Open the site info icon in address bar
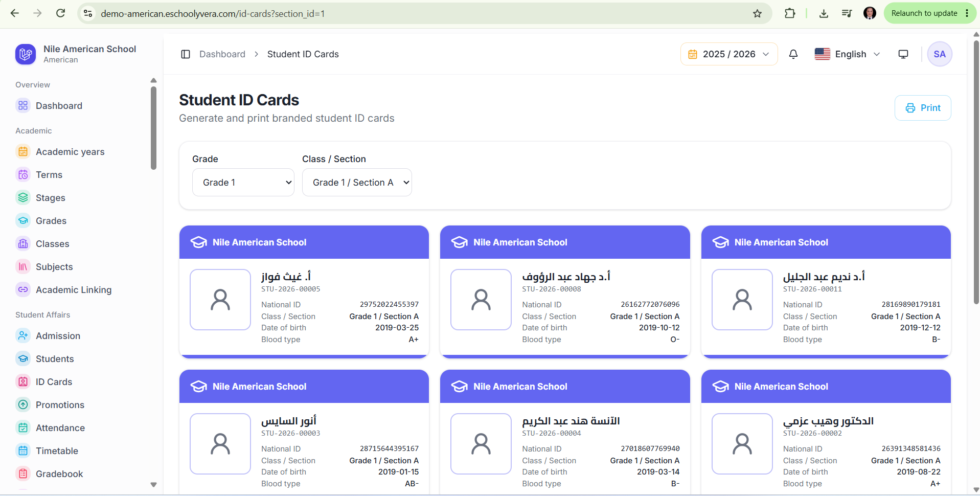 point(88,13)
